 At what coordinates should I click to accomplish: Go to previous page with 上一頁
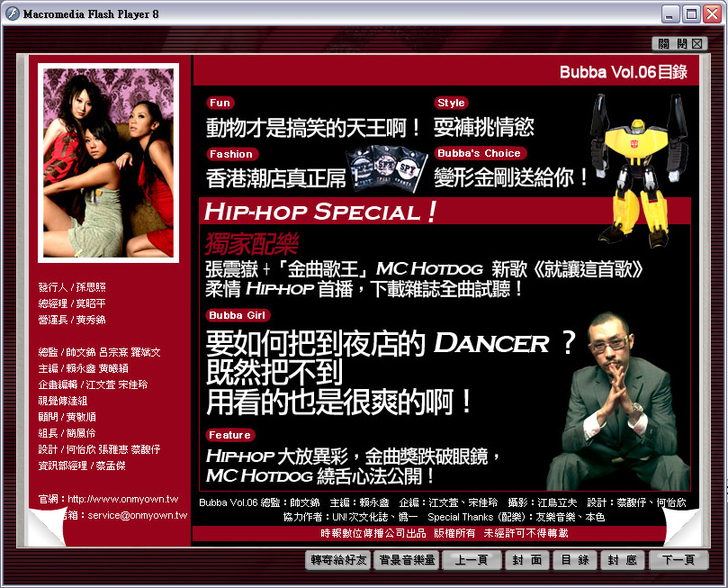tap(472, 560)
